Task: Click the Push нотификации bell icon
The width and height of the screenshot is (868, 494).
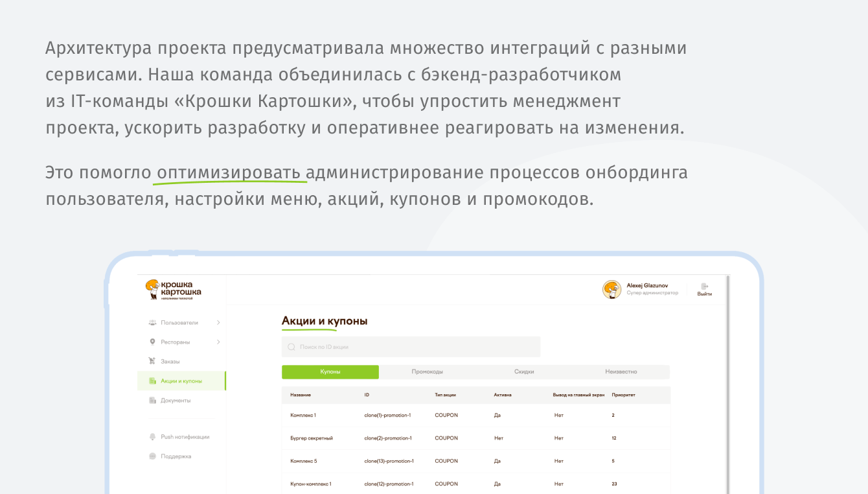Action: [x=152, y=437]
